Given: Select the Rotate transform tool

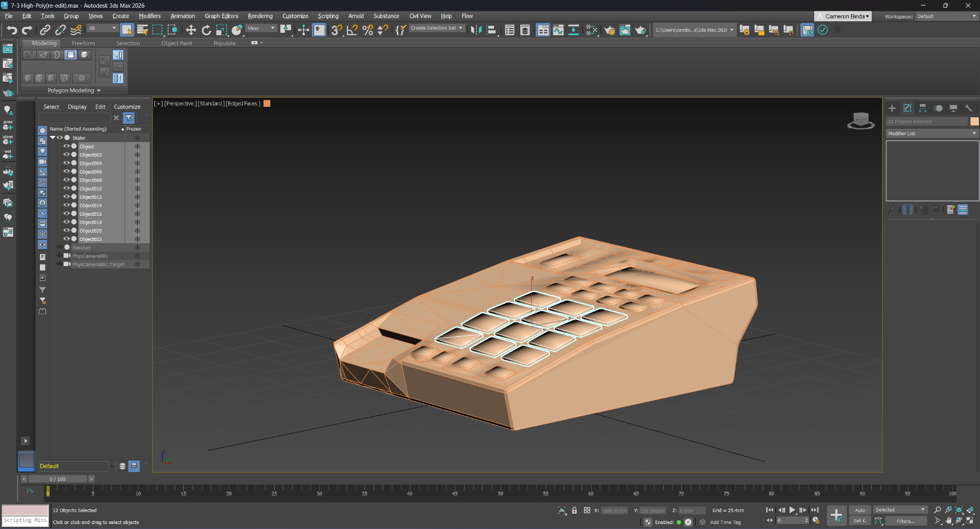Looking at the screenshot, I should [x=206, y=30].
